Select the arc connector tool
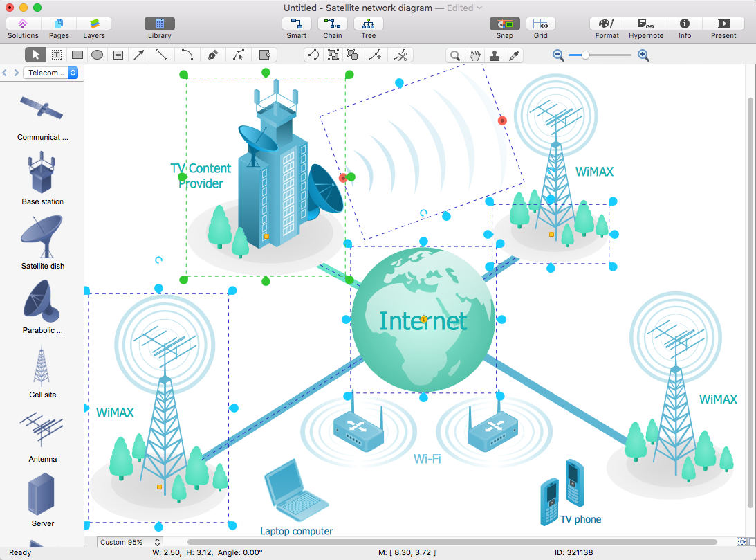The width and height of the screenshot is (756, 560). coord(187,55)
